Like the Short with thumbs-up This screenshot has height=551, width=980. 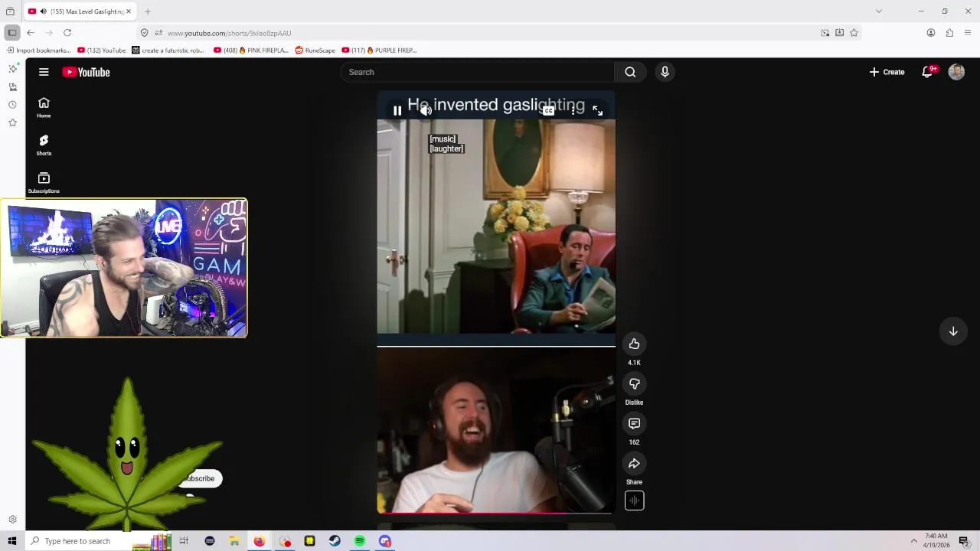coord(634,344)
